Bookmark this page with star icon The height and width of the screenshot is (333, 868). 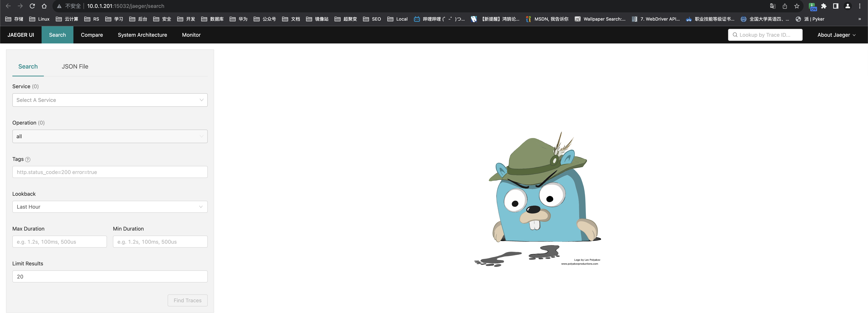[x=797, y=6]
